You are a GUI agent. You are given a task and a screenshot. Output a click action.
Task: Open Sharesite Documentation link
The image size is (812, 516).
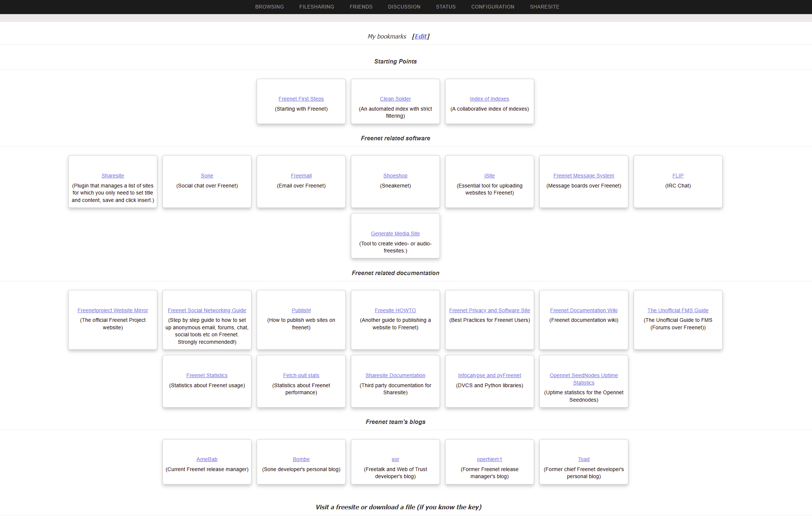395,375
